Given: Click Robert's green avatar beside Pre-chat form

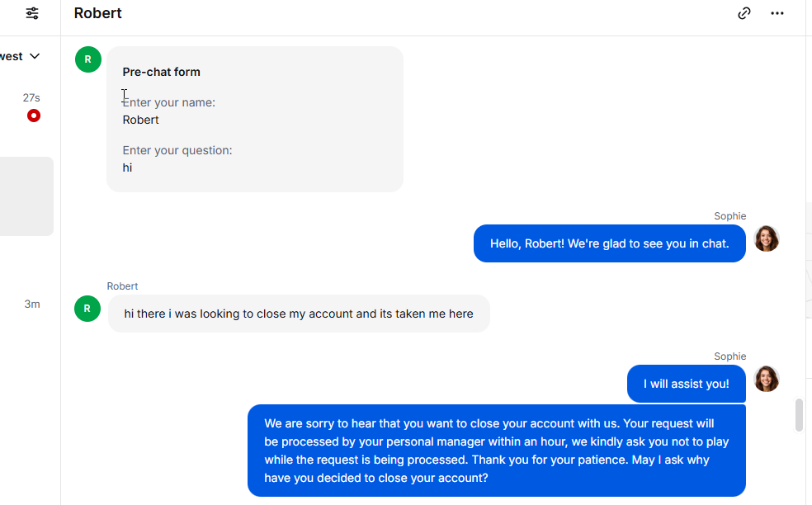Looking at the screenshot, I should [x=88, y=59].
